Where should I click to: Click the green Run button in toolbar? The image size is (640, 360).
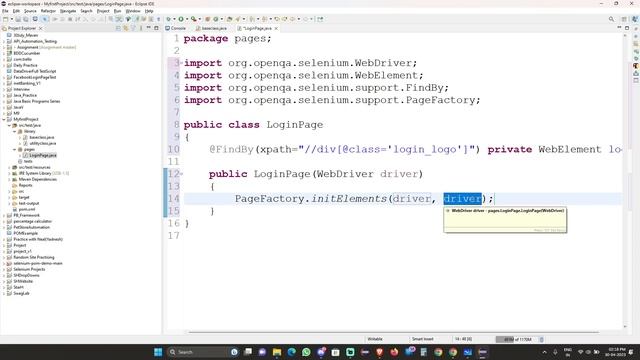tap(181, 19)
